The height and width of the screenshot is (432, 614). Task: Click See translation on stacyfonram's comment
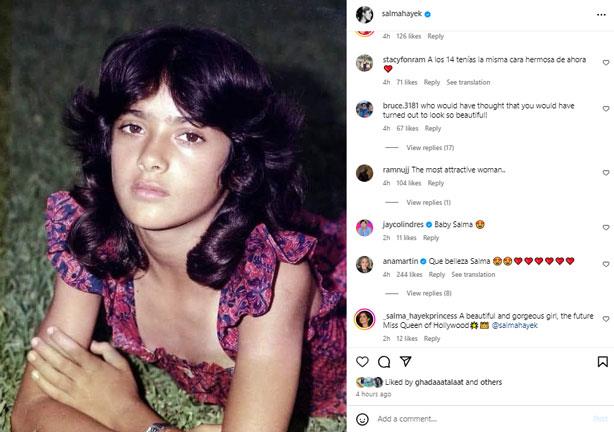pos(468,82)
